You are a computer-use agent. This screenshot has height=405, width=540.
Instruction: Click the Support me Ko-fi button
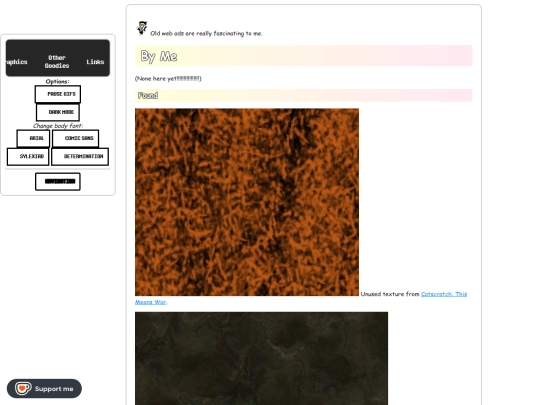(x=44, y=388)
